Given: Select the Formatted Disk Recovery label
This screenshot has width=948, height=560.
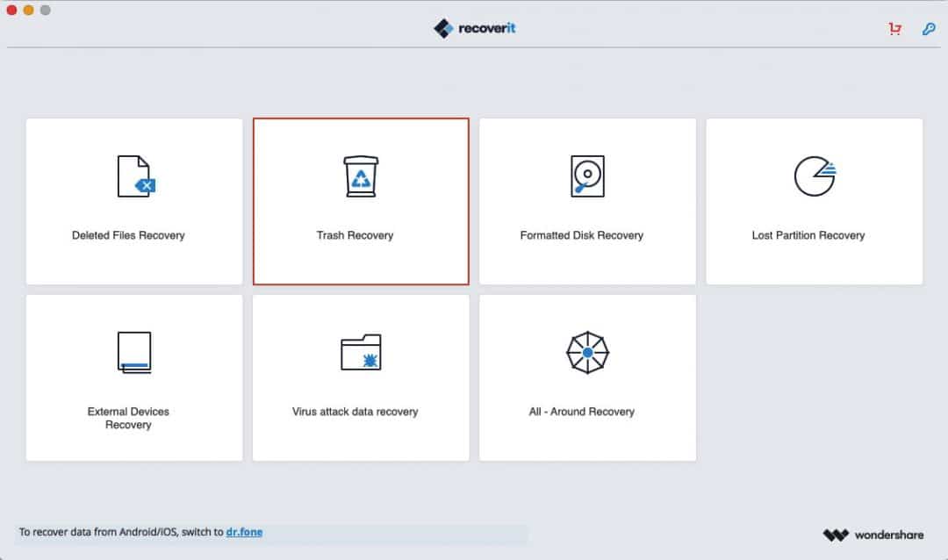Looking at the screenshot, I should coord(582,235).
